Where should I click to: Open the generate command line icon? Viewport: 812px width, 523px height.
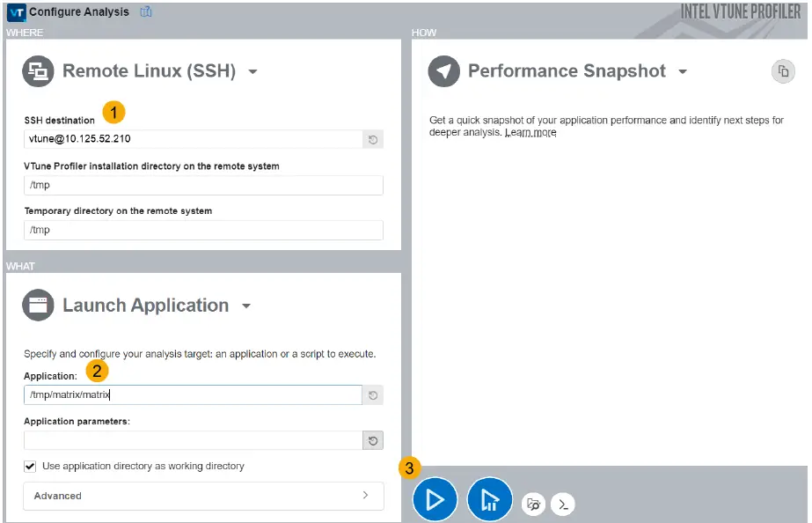pos(562,505)
